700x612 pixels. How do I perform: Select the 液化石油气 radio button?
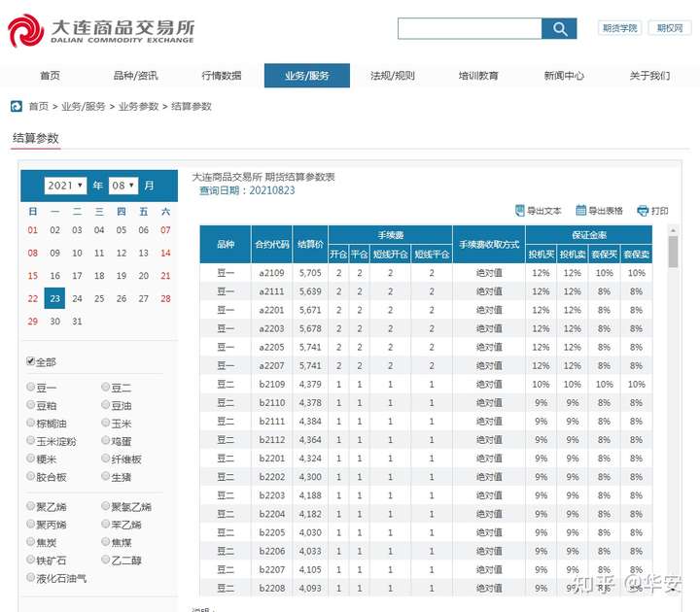(30, 577)
